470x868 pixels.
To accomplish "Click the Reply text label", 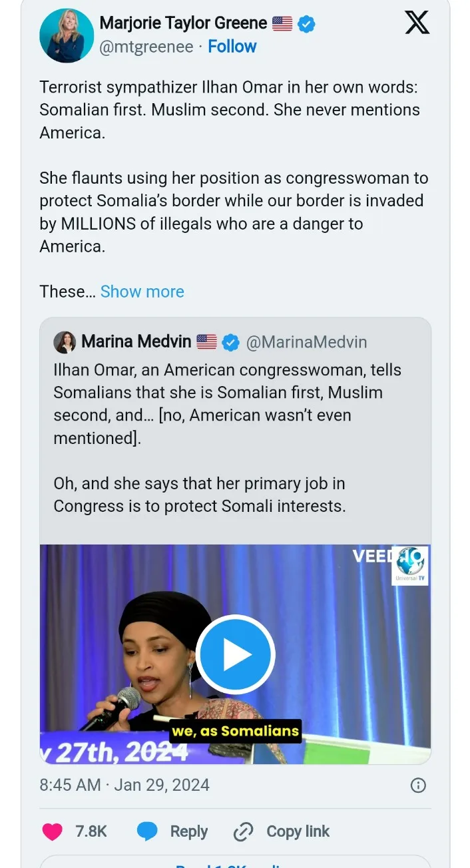I will pyautogui.click(x=189, y=831).
